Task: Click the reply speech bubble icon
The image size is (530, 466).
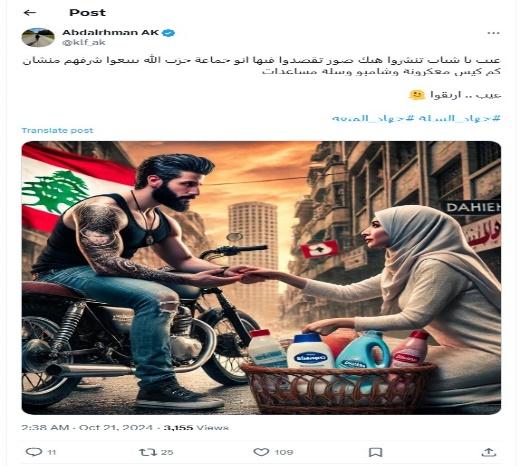Action: click(x=34, y=452)
